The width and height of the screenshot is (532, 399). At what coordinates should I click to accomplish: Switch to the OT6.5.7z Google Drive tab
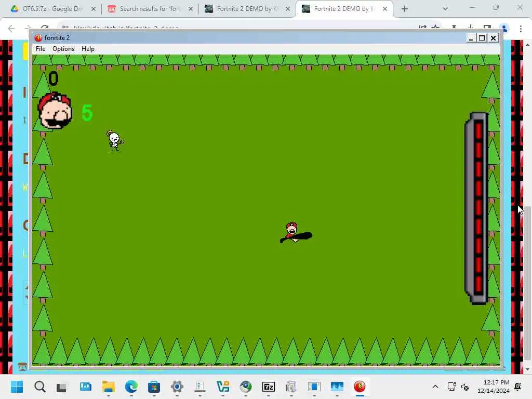coord(52,9)
